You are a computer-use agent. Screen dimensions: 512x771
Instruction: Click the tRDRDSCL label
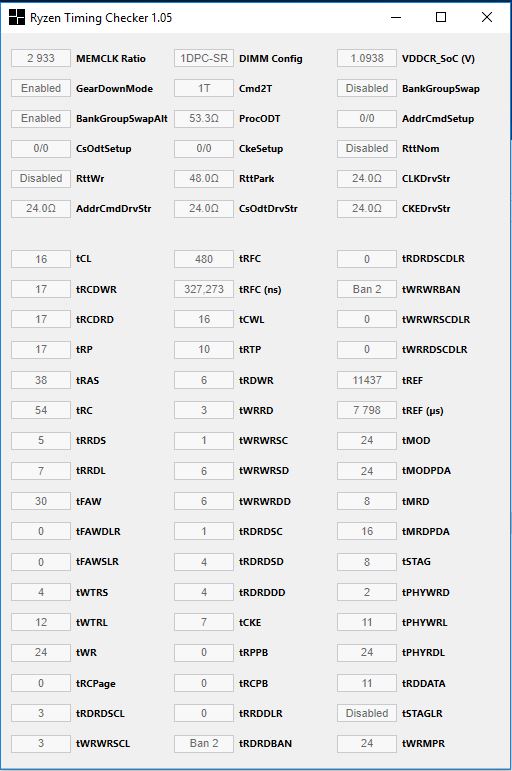click(100, 713)
